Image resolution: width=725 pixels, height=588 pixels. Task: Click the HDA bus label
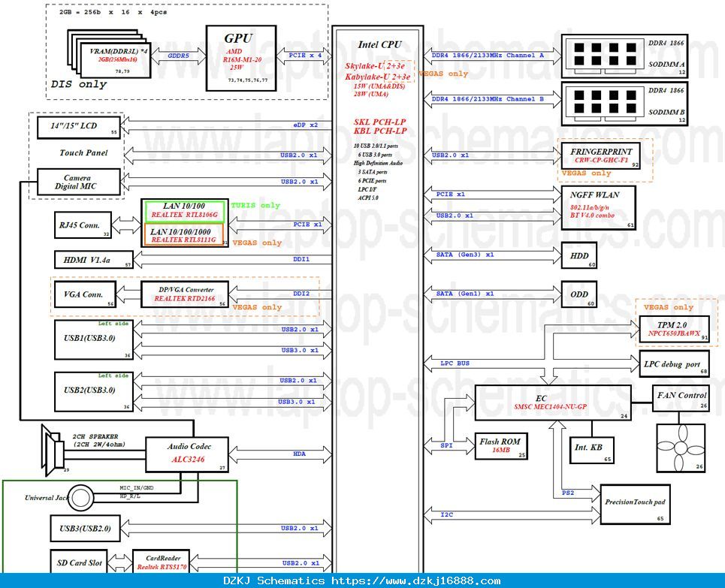coord(299,454)
